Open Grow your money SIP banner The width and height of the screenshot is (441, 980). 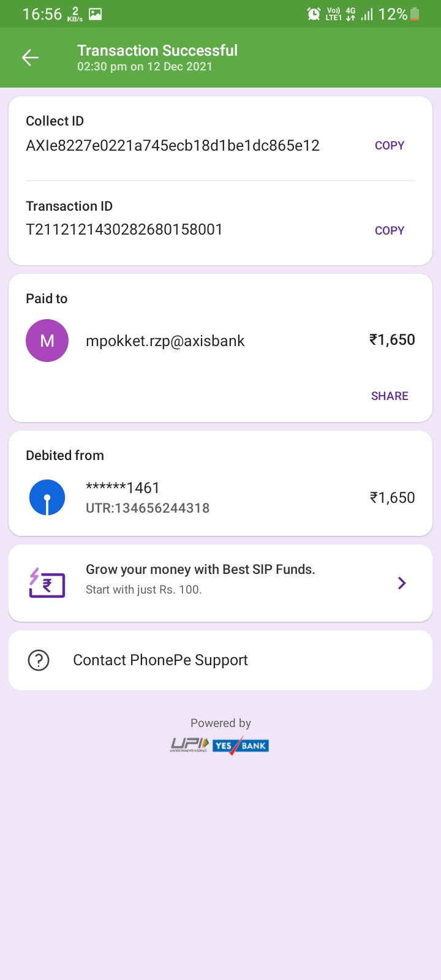(x=200, y=579)
